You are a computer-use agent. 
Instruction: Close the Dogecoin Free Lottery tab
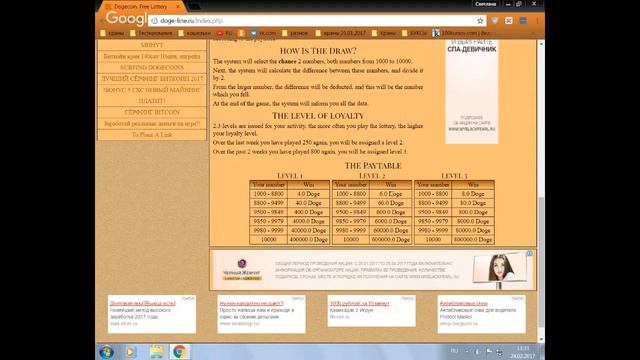click(178, 7)
